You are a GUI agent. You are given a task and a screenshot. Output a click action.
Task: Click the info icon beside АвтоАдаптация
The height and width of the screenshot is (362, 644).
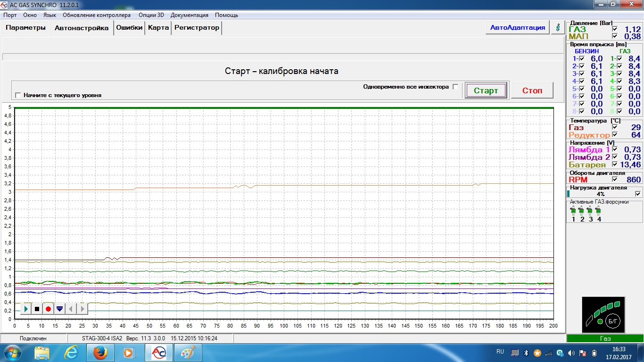click(559, 27)
